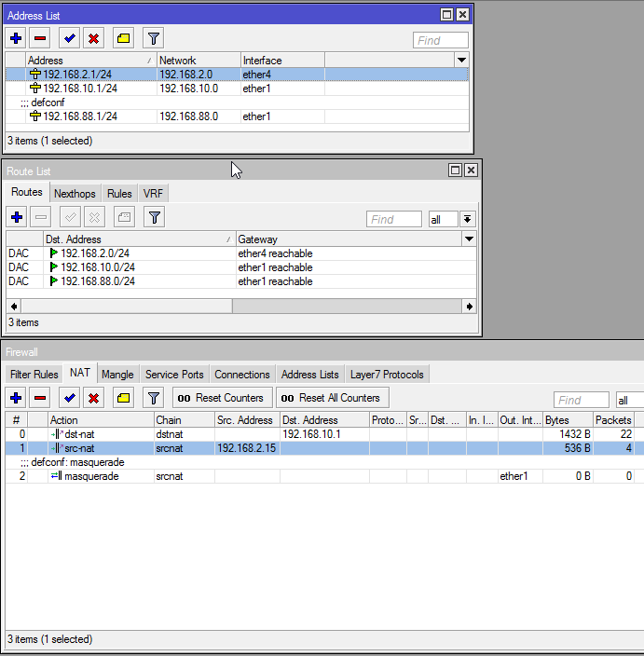Click the Find field in Firewall
This screenshot has height=656, width=644.
pyautogui.click(x=582, y=401)
